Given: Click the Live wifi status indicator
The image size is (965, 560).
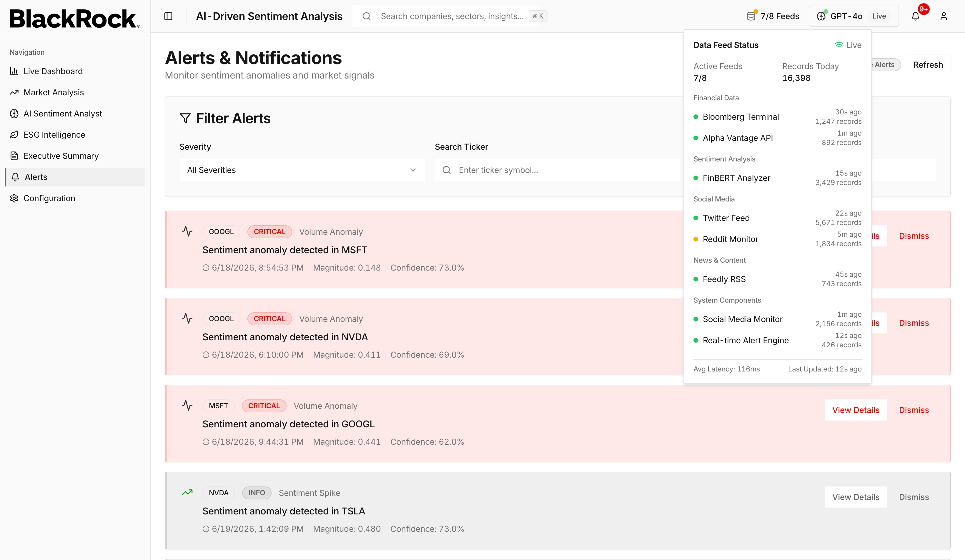Looking at the screenshot, I should [x=848, y=45].
